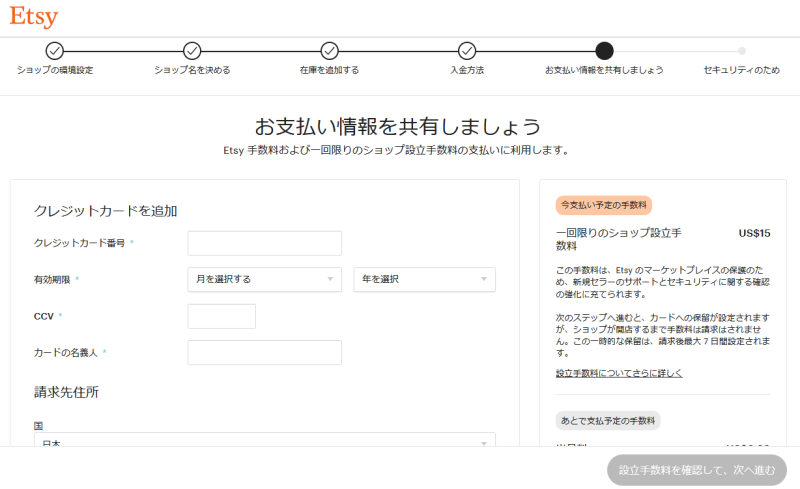Click the 今支払い予定の手数料 badge

click(x=604, y=205)
